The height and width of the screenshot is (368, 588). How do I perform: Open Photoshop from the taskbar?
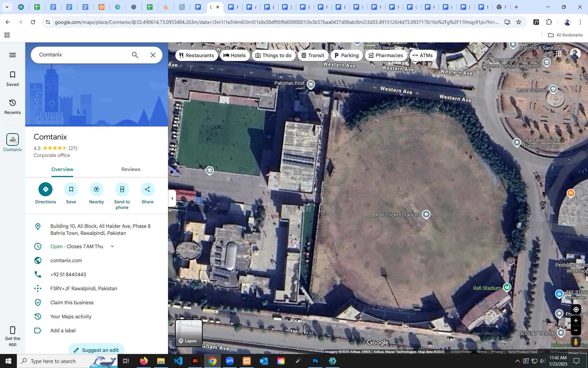[315, 361]
